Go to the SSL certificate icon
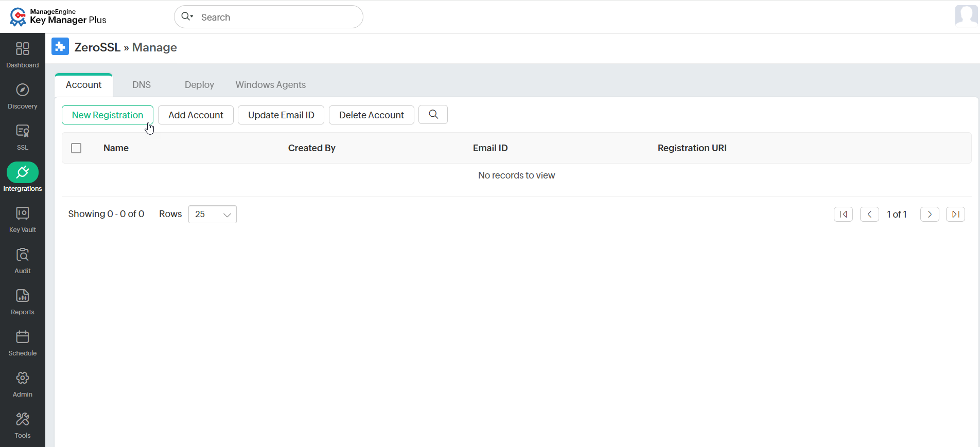Image resolution: width=980 pixels, height=447 pixels. pos(23,131)
